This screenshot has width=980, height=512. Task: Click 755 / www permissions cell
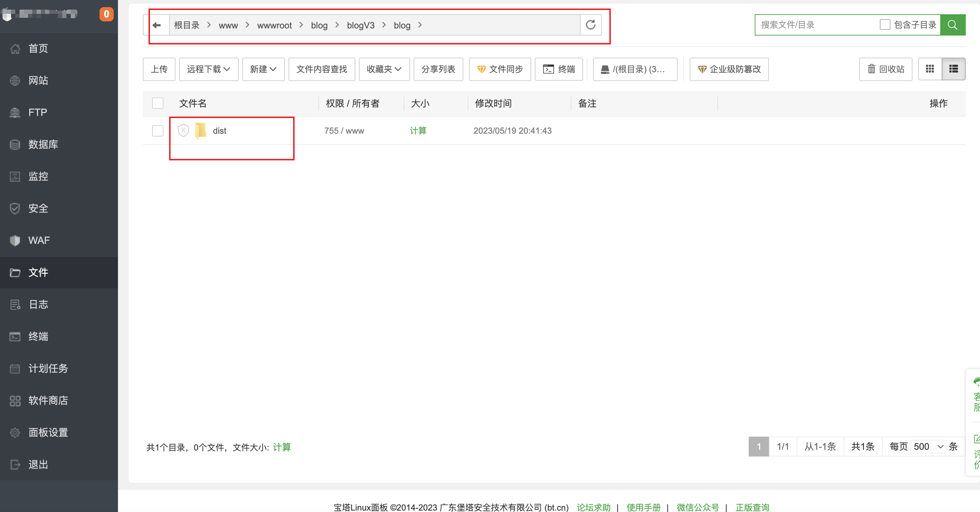344,131
